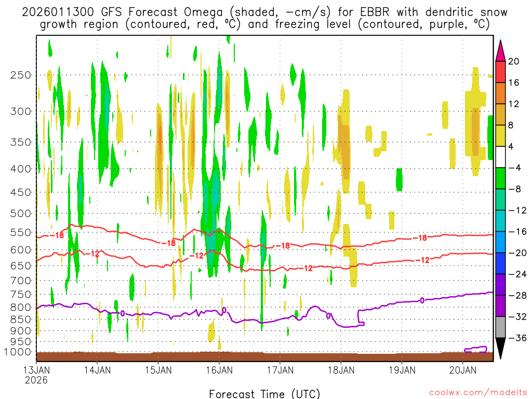Click the 700 pressure level label
Image resolution: width=532 pixels, height=399 pixels.
pos(20,281)
